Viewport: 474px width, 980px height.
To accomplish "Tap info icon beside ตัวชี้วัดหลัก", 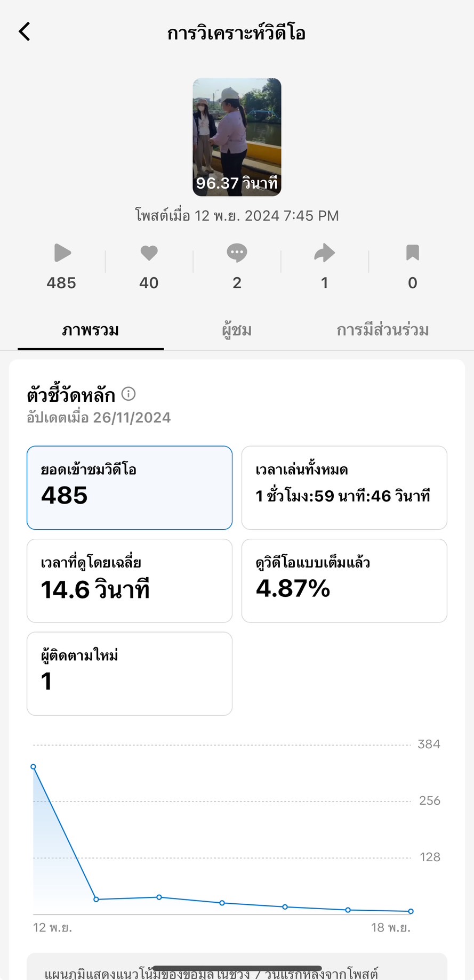I will pyautogui.click(x=128, y=394).
